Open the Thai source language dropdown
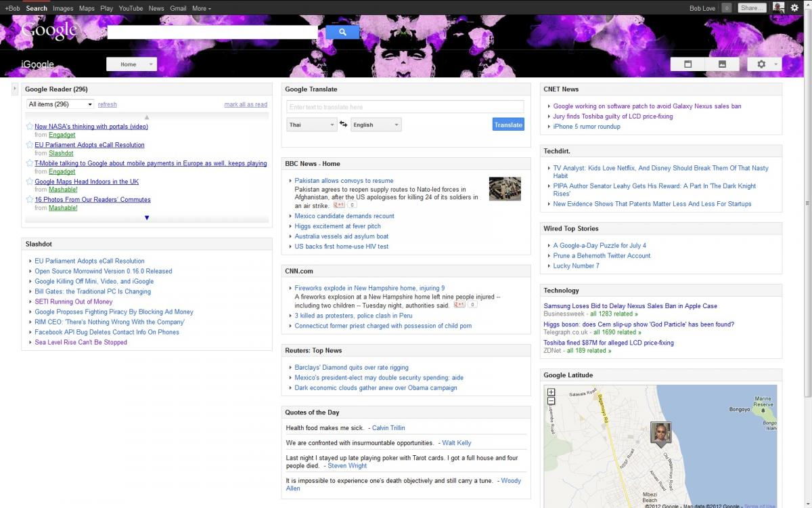812x508 pixels. pos(311,125)
